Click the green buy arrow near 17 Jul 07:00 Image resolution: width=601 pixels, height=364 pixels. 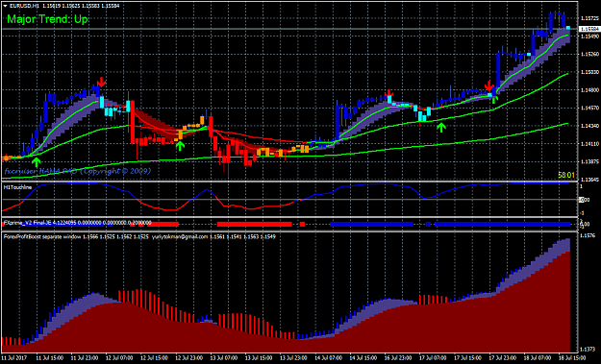point(441,127)
